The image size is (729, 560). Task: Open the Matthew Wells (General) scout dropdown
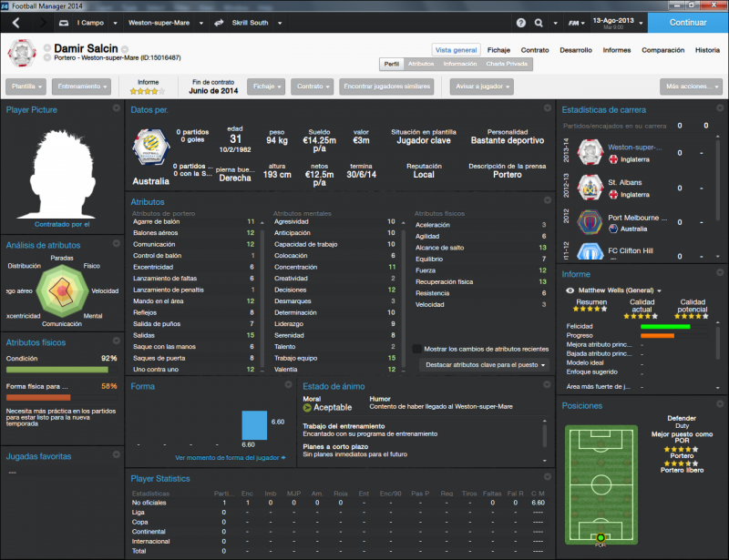click(x=620, y=290)
